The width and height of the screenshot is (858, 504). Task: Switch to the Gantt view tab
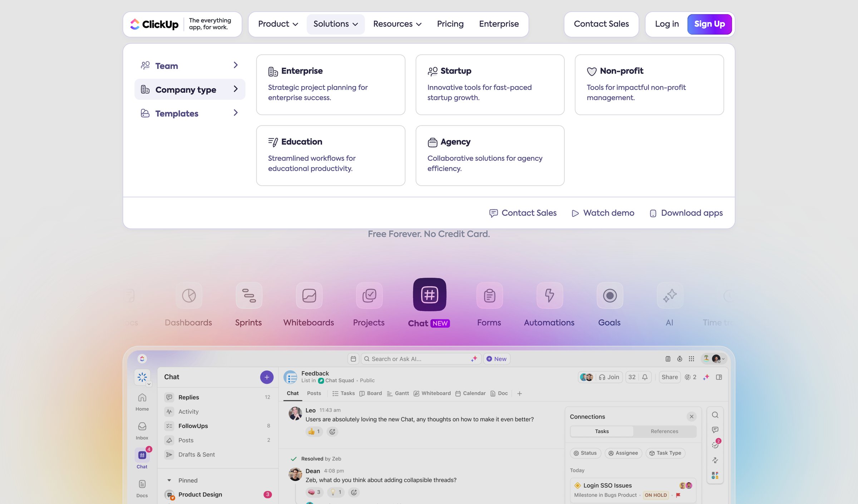click(398, 393)
